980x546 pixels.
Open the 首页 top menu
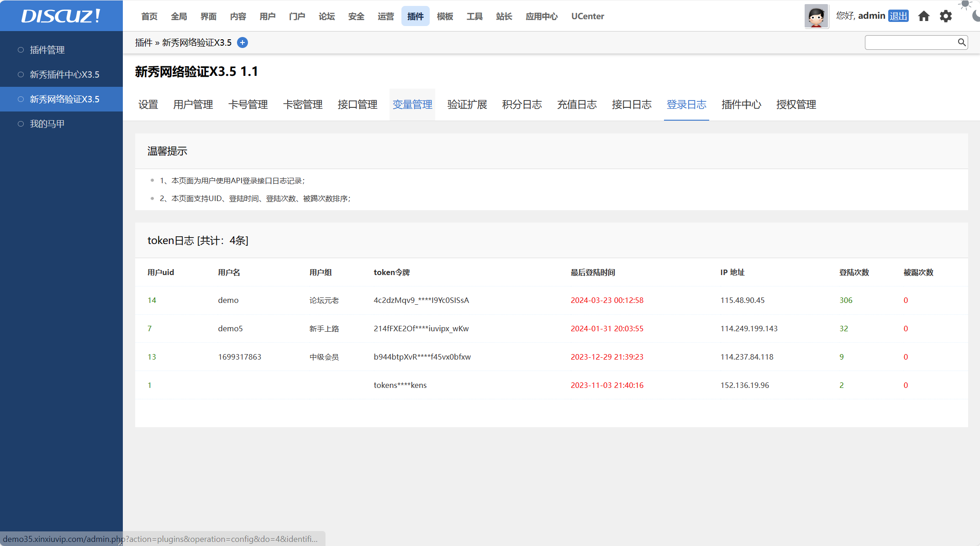tap(149, 16)
